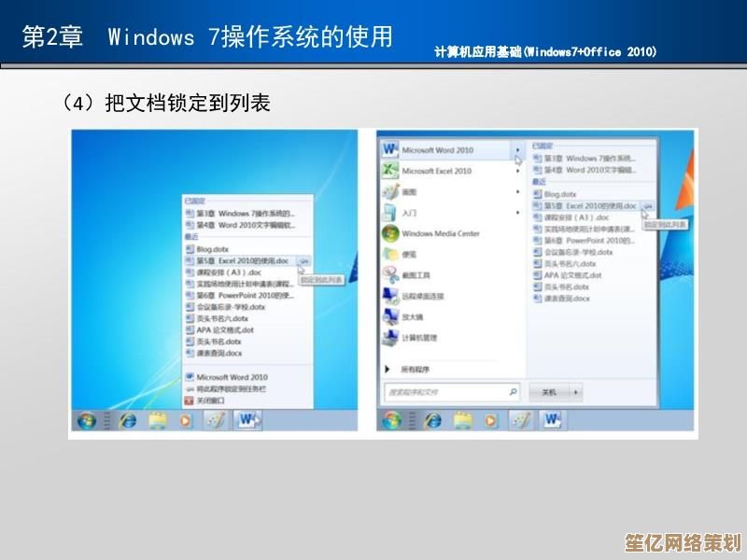Open the Explorer folder on the Start-menu screenshot taskbar
747x560 pixels.
(462, 420)
